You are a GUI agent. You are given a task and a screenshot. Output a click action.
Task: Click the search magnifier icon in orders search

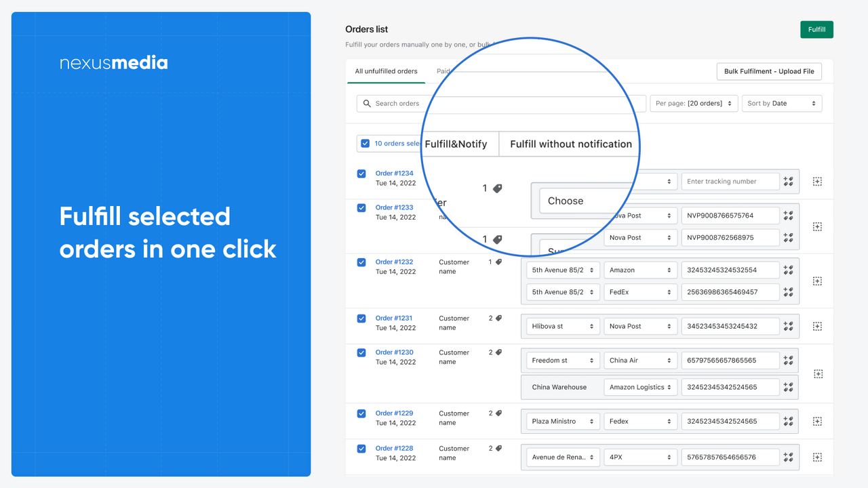point(368,104)
